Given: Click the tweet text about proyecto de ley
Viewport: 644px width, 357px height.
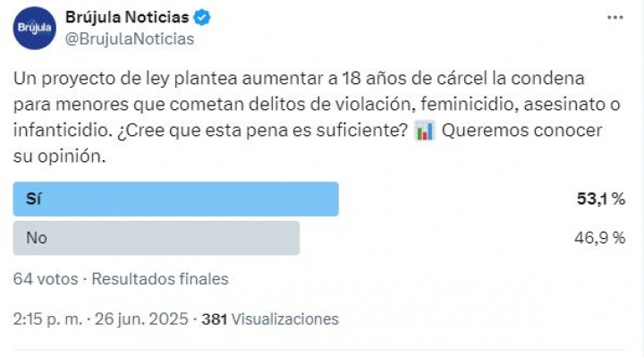Looking at the screenshot, I should [317, 117].
